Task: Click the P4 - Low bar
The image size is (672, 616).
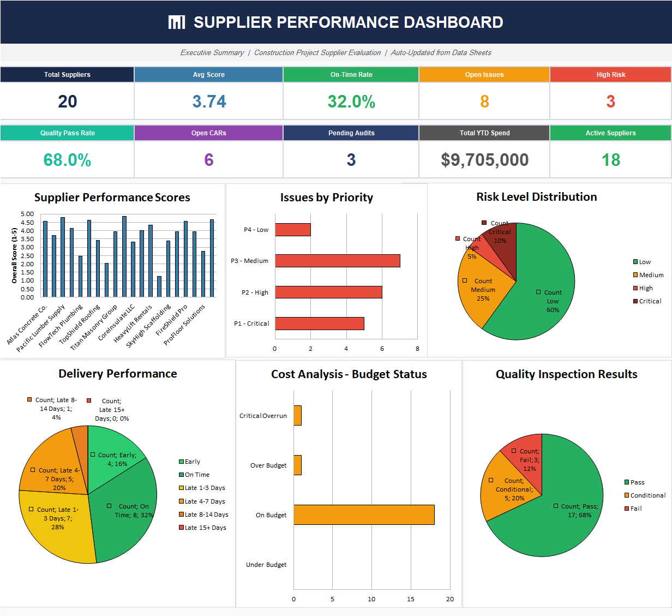Action: 293,230
